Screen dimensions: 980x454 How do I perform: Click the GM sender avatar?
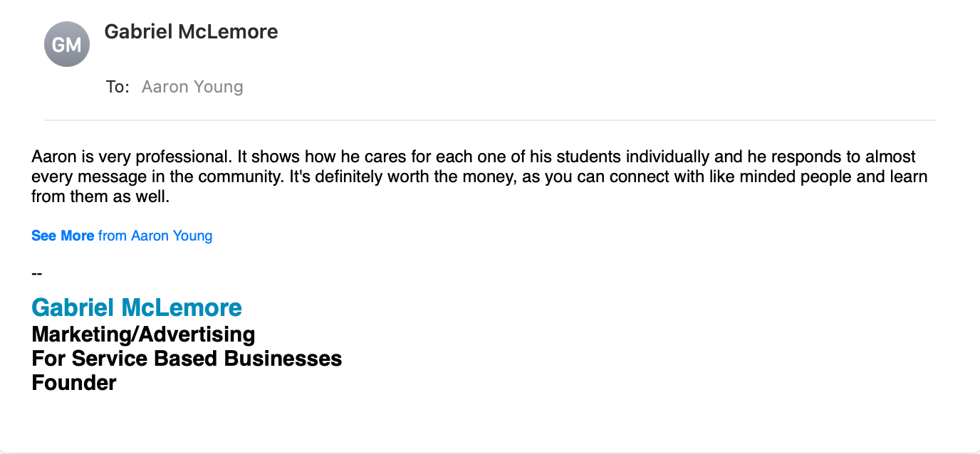pos(67,44)
